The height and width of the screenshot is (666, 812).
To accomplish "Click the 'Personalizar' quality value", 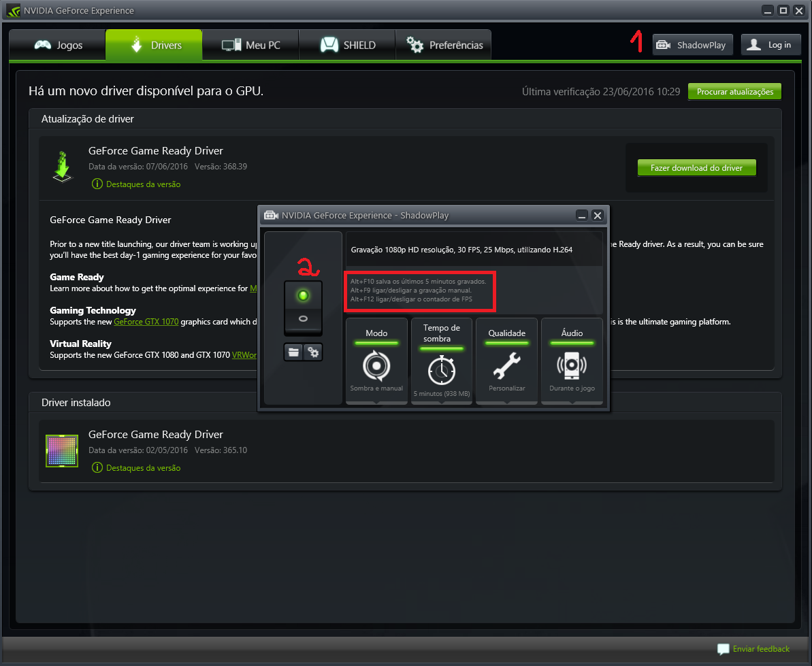I will tap(506, 388).
